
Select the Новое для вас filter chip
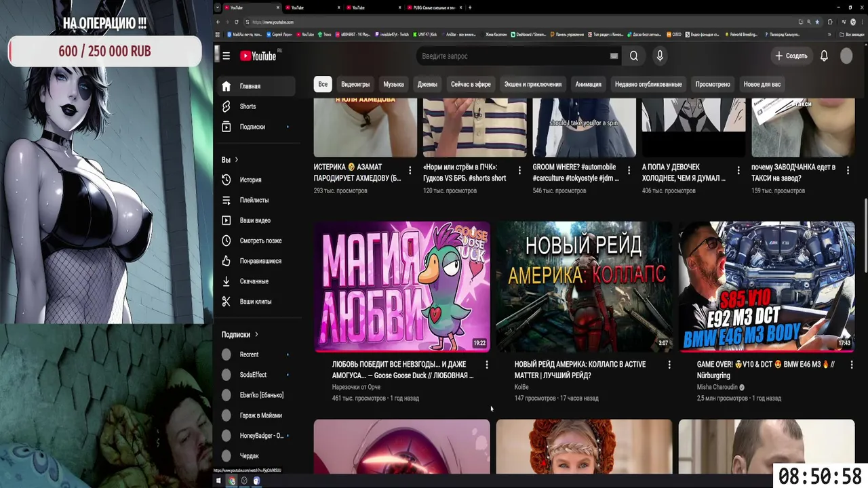[x=762, y=85]
